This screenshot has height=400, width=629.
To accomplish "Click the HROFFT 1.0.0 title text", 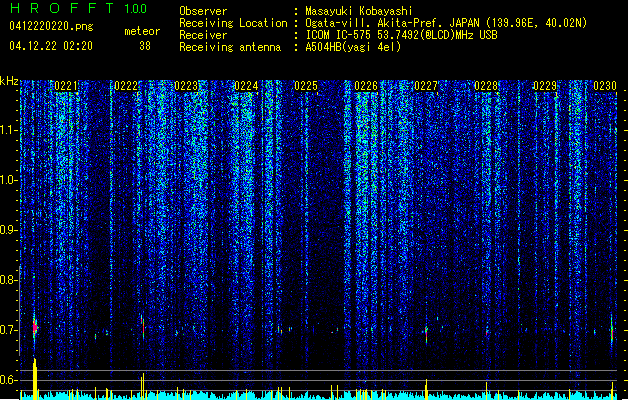I will pyautogui.click(x=79, y=8).
